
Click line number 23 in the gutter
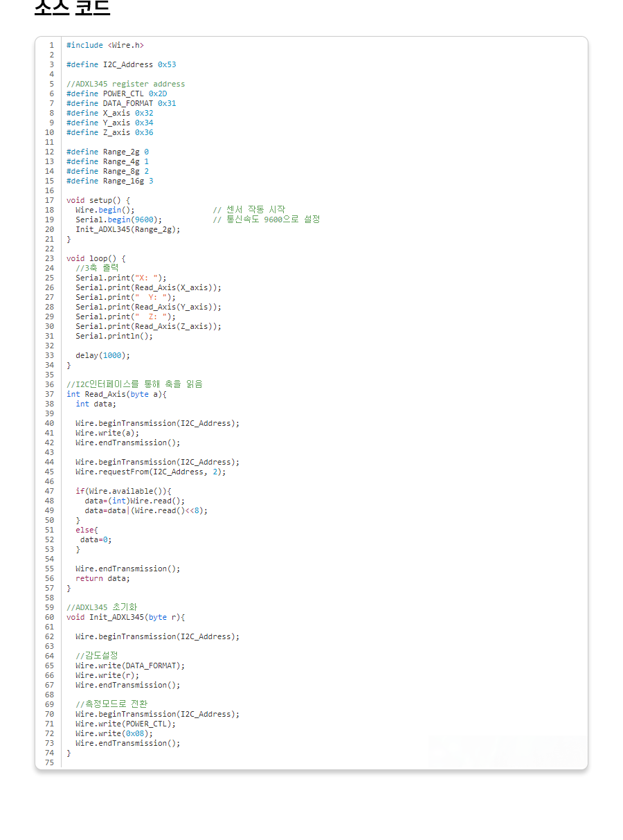pos(50,258)
